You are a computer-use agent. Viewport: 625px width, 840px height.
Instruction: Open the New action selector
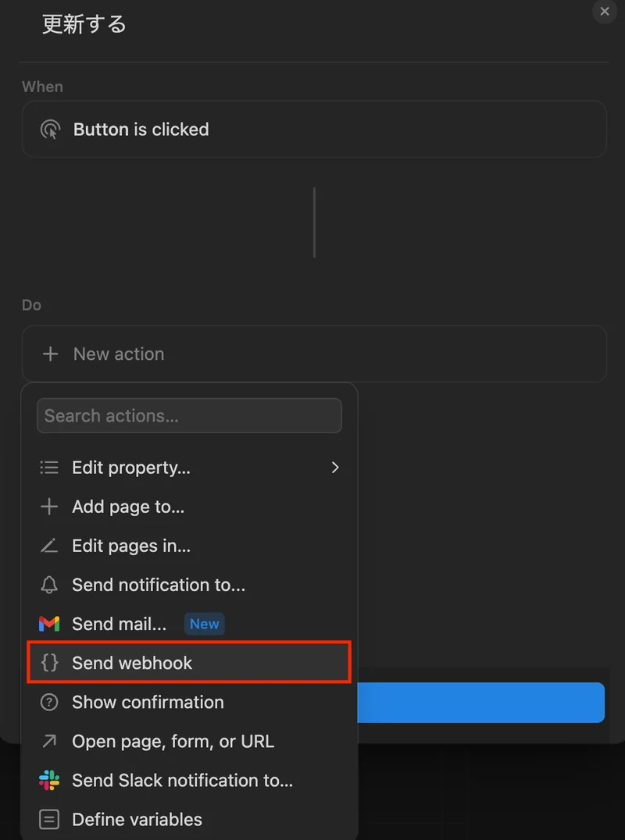coord(314,354)
